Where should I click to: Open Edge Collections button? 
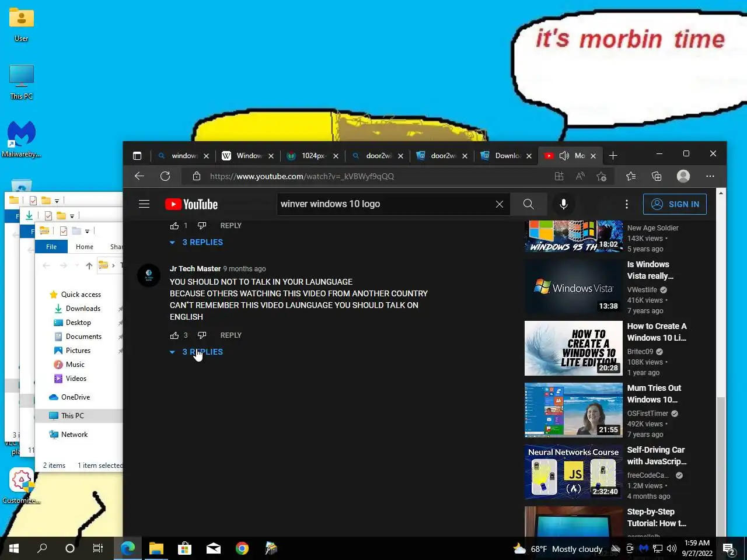pyautogui.click(x=657, y=176)
